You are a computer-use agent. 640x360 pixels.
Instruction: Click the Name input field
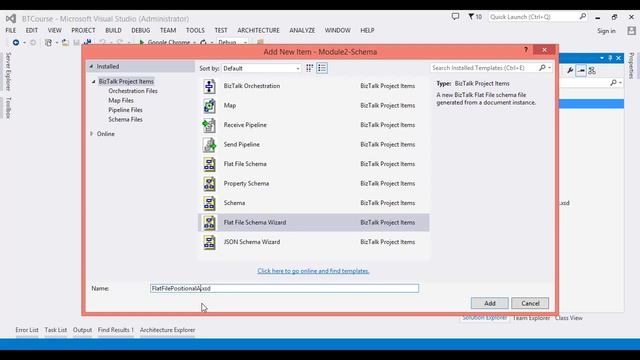(284, 289)
